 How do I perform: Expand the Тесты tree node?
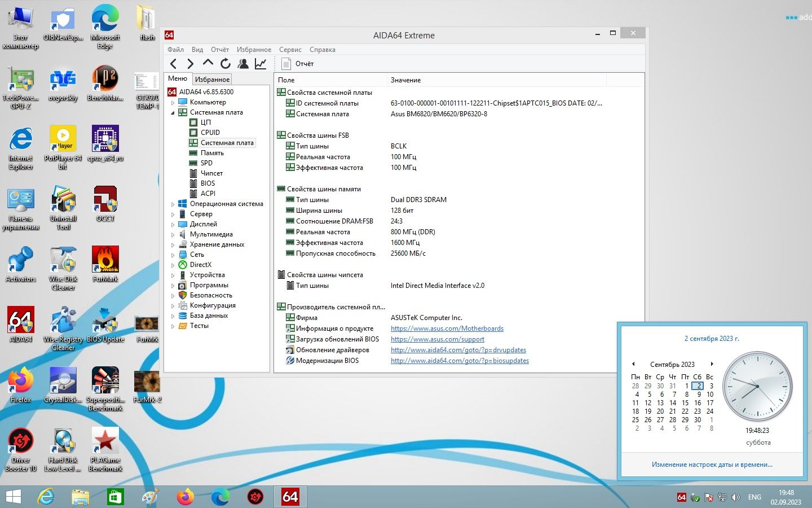point(173,326)
